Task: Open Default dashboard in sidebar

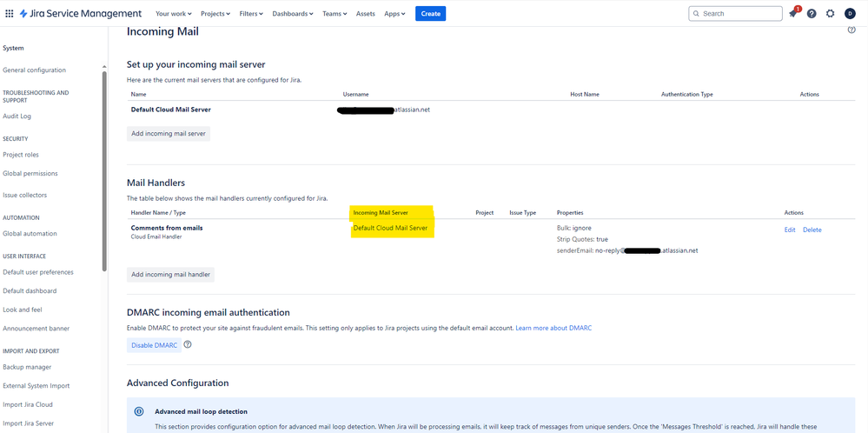Action: 30,291
